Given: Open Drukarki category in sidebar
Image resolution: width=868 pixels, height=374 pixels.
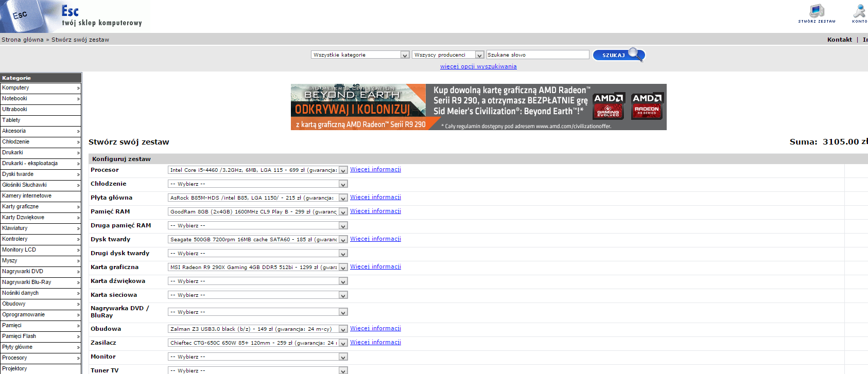Looking at the screenshot, I should [x=41, y=153].
